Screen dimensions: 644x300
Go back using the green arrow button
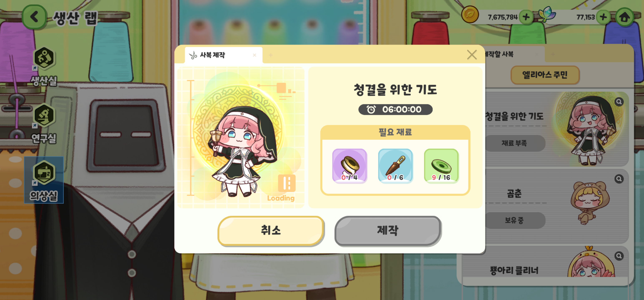click(x=34, y=17)
